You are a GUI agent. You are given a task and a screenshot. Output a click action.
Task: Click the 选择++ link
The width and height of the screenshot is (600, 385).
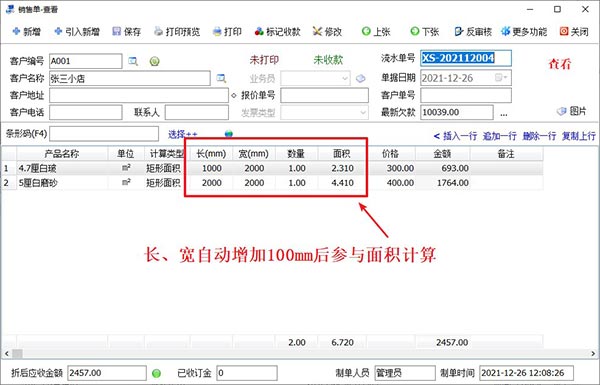pos(183,134)
